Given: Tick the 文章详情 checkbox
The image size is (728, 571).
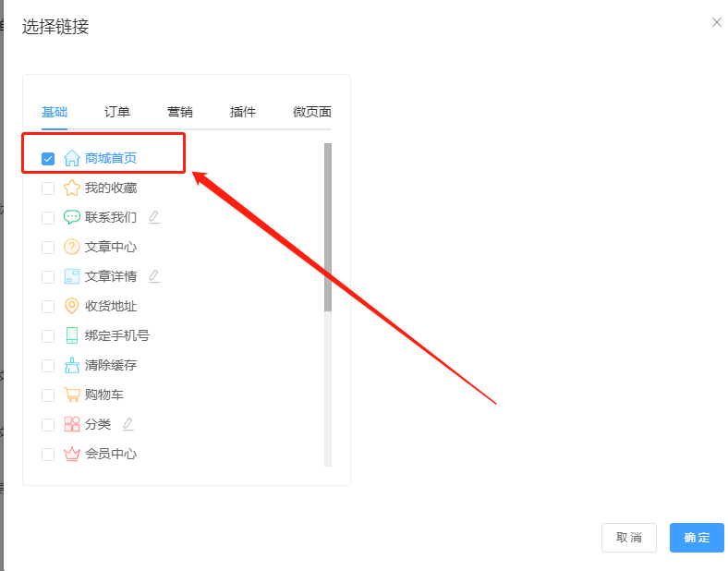Looking at the screenshot, I should point(48,277).
